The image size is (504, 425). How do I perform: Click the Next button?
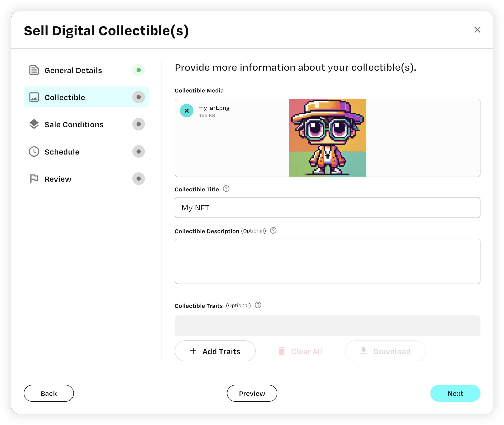tap(456, 393)
